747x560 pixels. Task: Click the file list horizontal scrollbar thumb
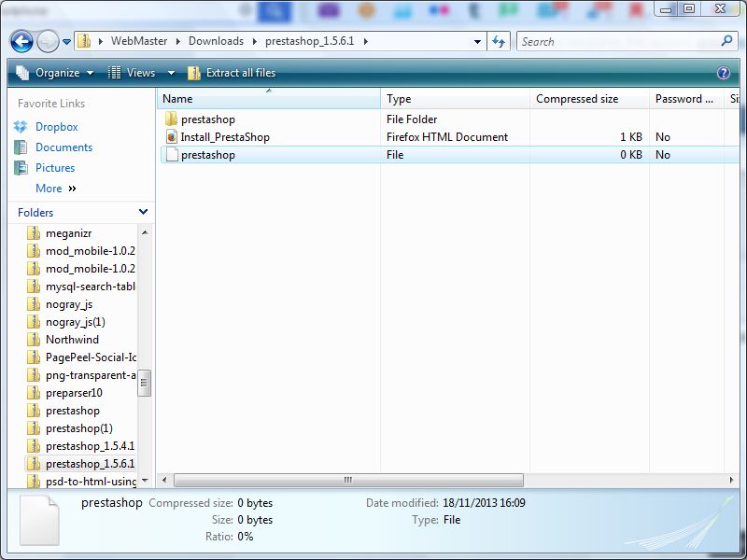[348, 480]
